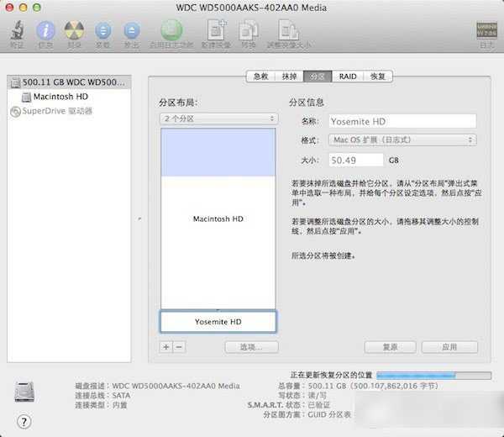Viewport: 504px width, 437px height.
Task: Select Macintosh HD in the sidebar
Action: click(60, 97)
